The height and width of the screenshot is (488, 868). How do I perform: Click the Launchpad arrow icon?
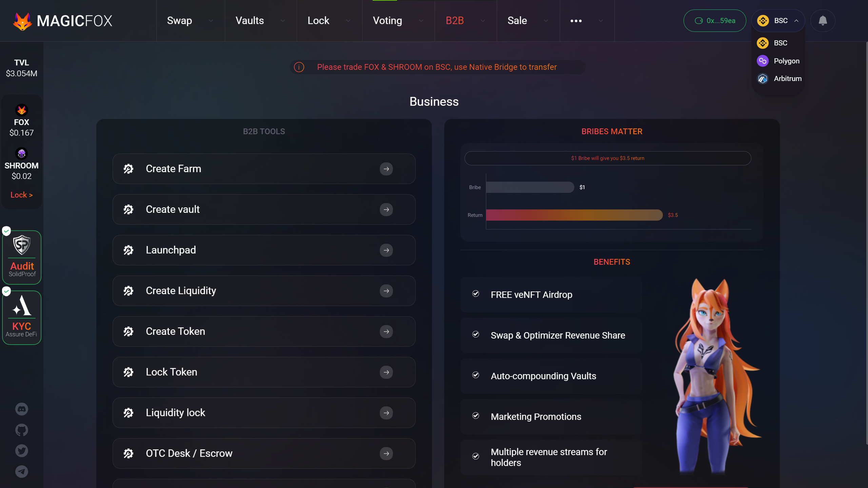point(386,250)
